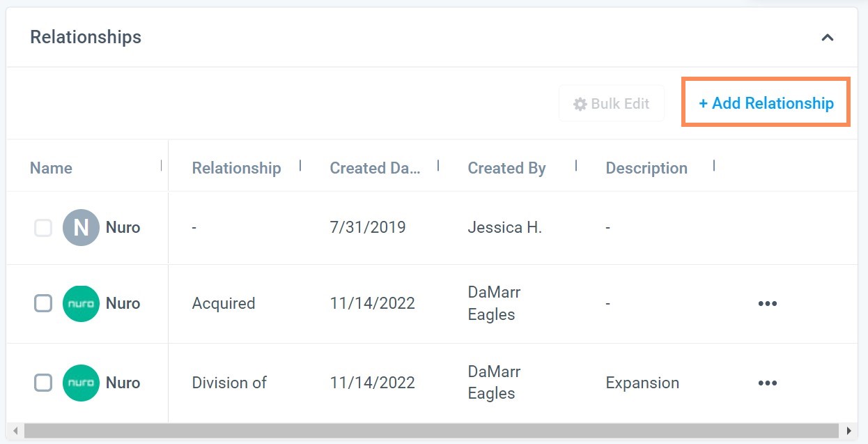Click the Created By column resize handle
The image size is (868, 444).
point(576,166)
